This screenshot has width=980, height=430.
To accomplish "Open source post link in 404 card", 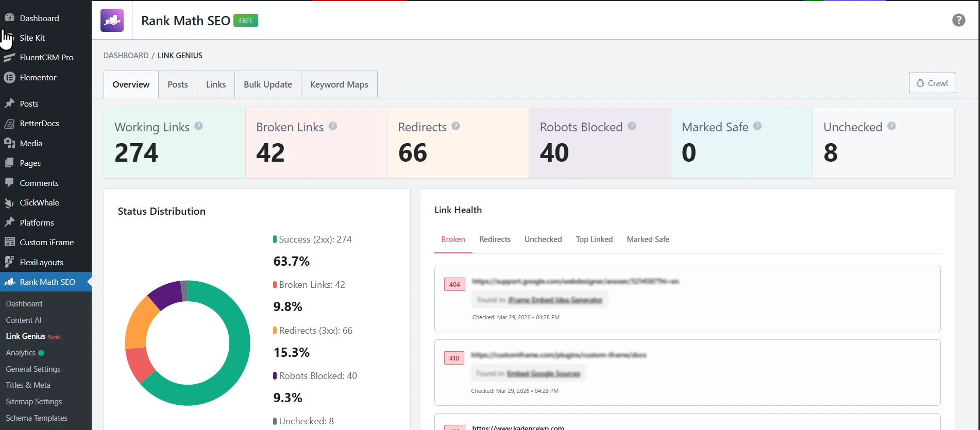I will (x=555, y=300).
